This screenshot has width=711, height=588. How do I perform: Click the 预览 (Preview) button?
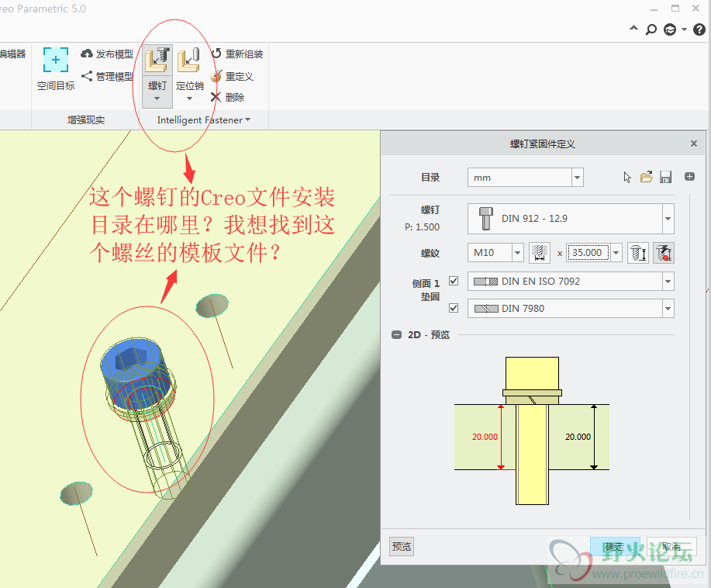[x=402, y=546]
